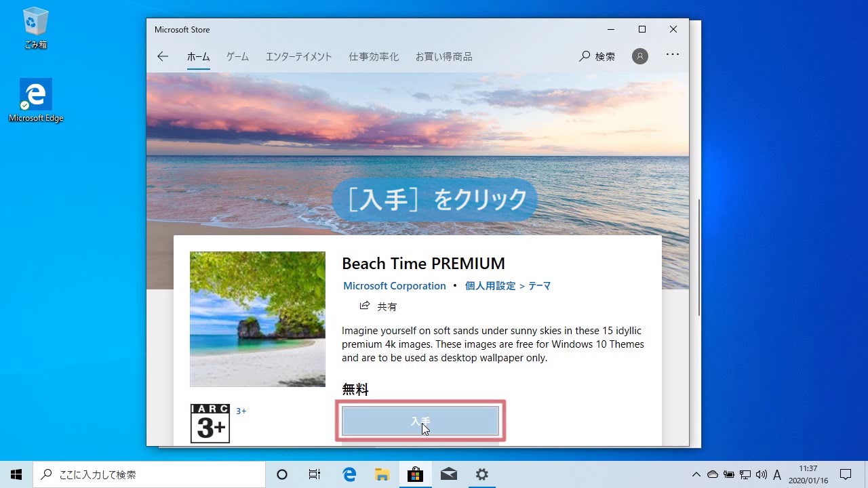868x488 pixels.
Task: Click the battery tray icon
Action: [x=729, y=474]
